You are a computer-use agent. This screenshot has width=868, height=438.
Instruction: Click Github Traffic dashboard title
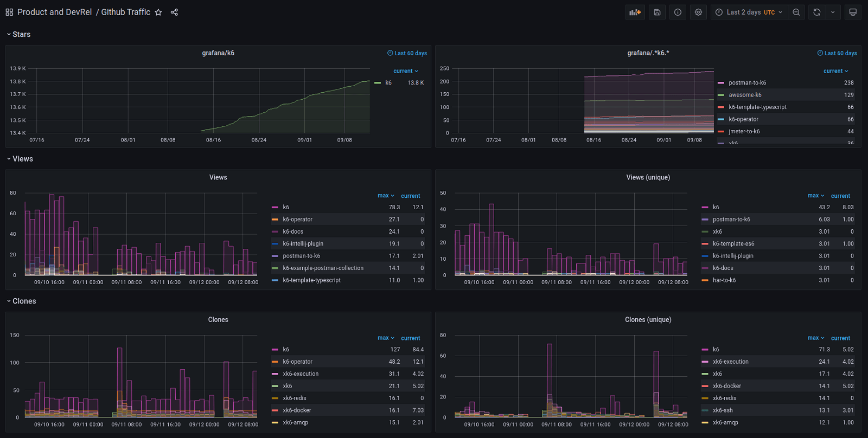click(x=125, y=12)
